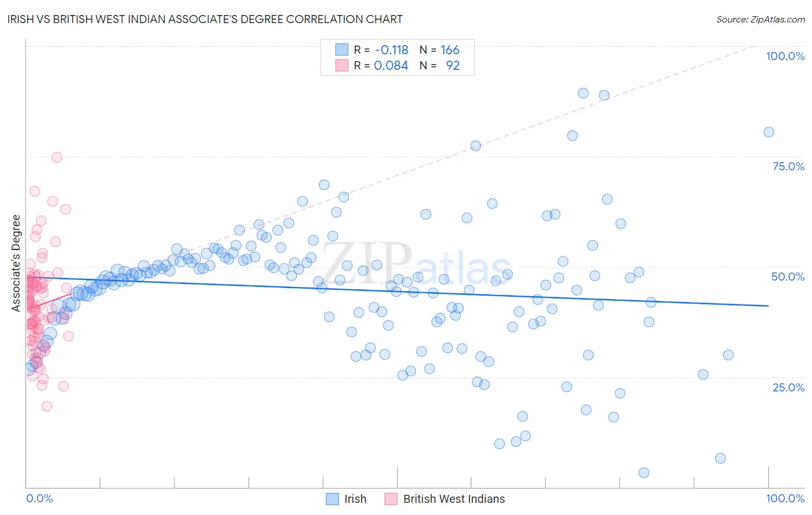Click the Associate's Degree axis title

click(16, 263)
